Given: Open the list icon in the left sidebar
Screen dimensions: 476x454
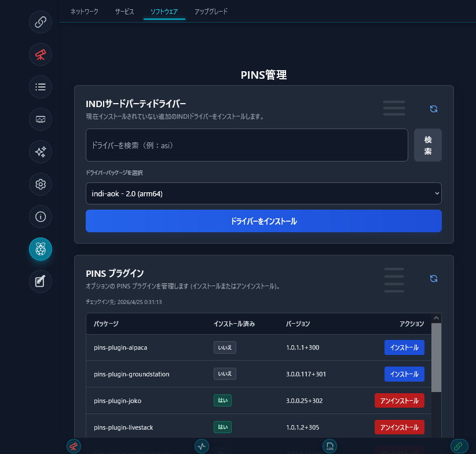Looking at the screenshot, I should tap(41, 87).
